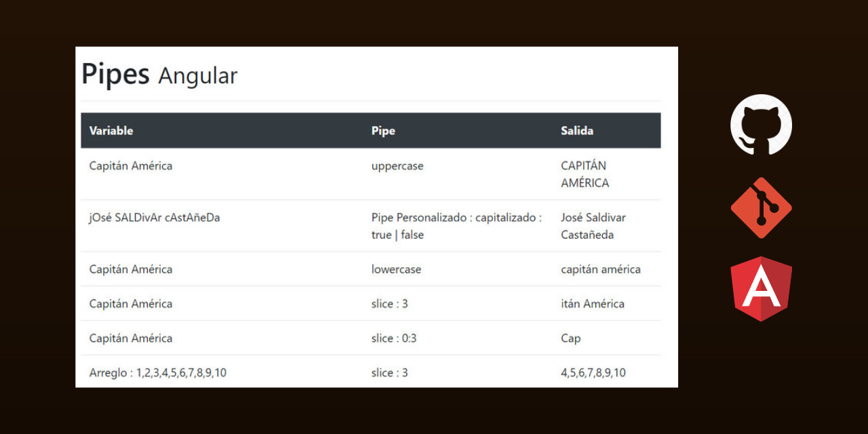Click the Angular subtitle text
Image resolution: width=868 pixels, height=434 pixels.
pos(198,77)
